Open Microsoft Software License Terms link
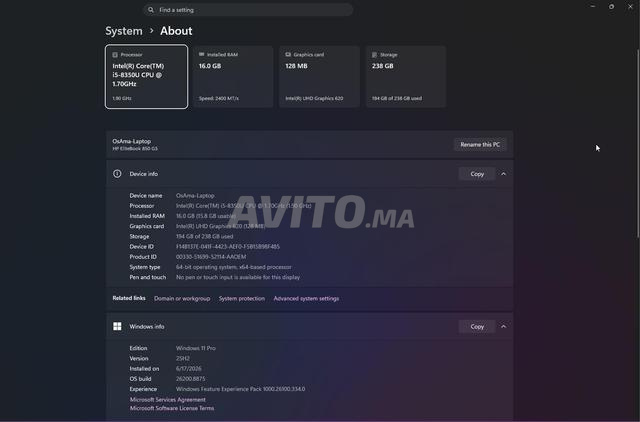Viewport: 640px width, 422px height. tap(172, 408)
